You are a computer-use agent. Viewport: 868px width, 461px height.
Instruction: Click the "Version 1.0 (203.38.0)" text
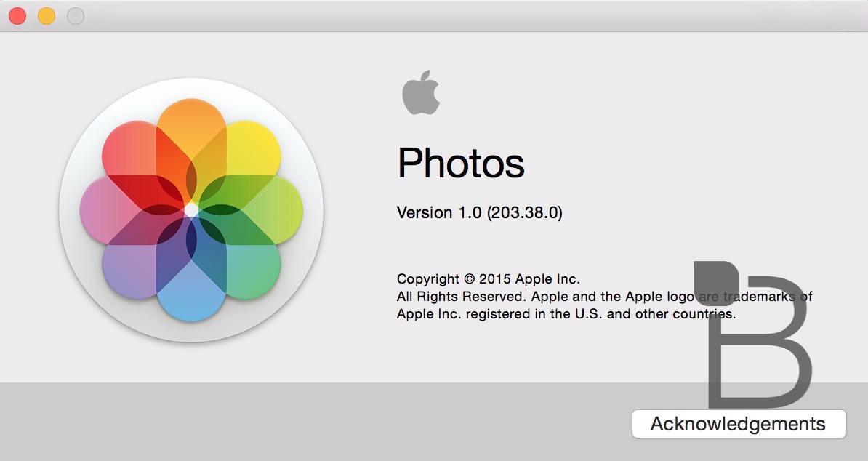(479, 212)
